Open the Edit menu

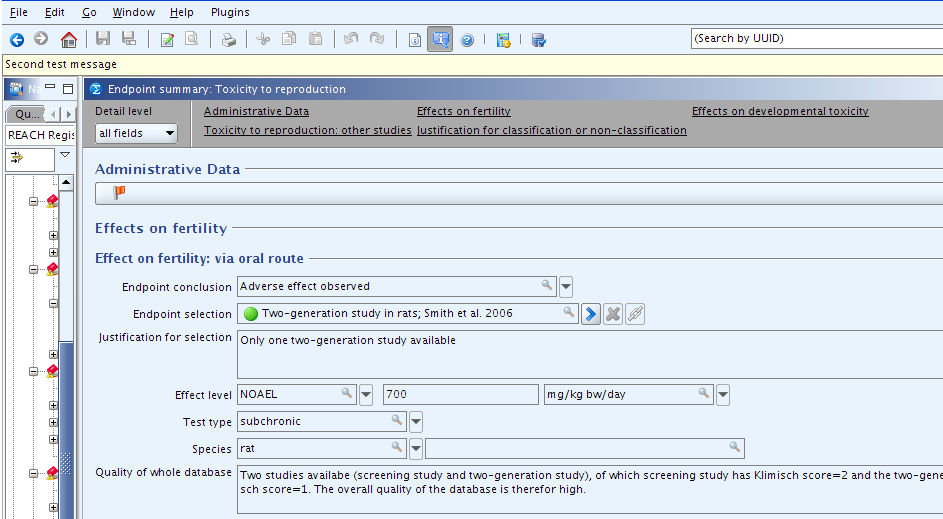tap(55, 12)
